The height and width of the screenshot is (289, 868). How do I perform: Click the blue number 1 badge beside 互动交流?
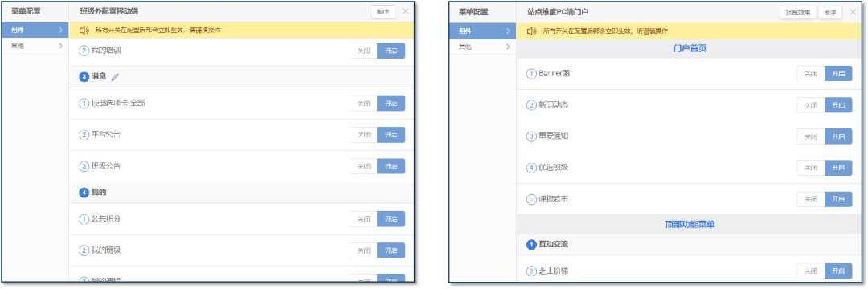coord(531,244)
